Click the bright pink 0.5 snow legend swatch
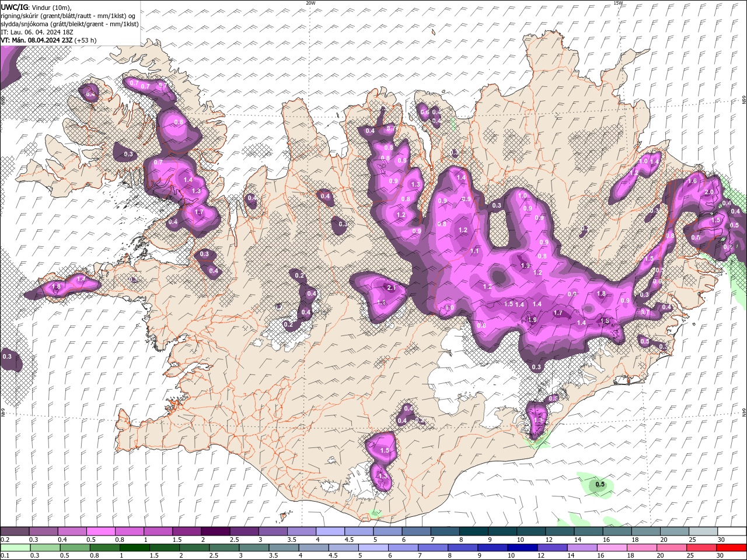The image size is (747, 560). (x=100, y=531)
